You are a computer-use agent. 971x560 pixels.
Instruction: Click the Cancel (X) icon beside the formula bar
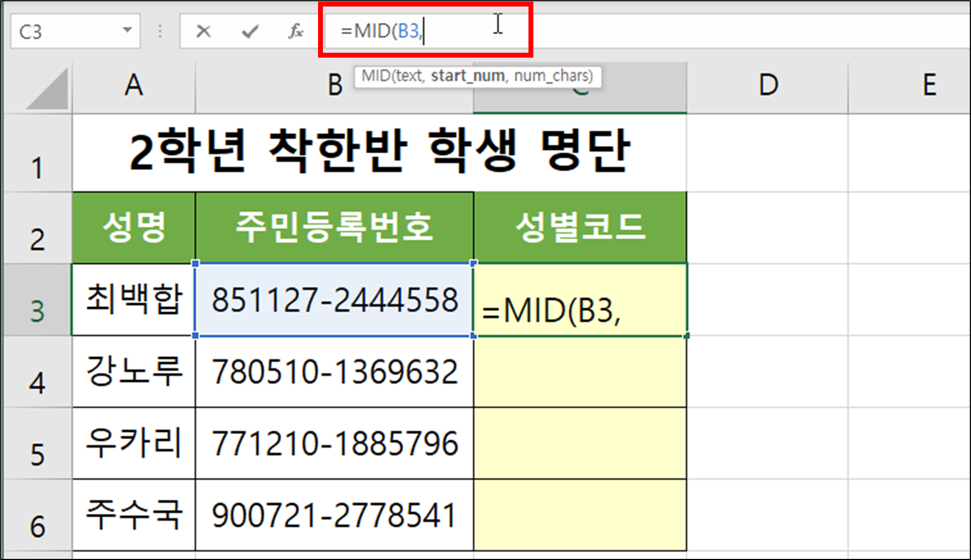coord(203,32)
